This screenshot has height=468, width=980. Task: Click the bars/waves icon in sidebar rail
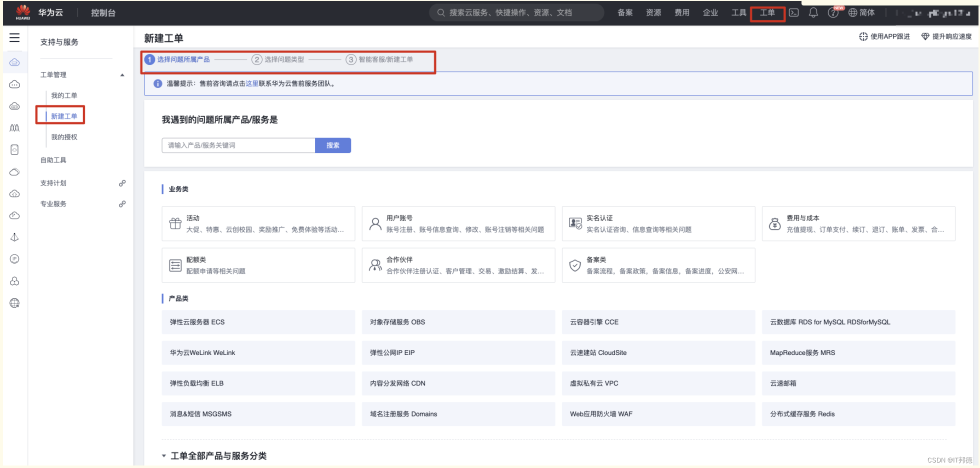click(x=14, y=128)
